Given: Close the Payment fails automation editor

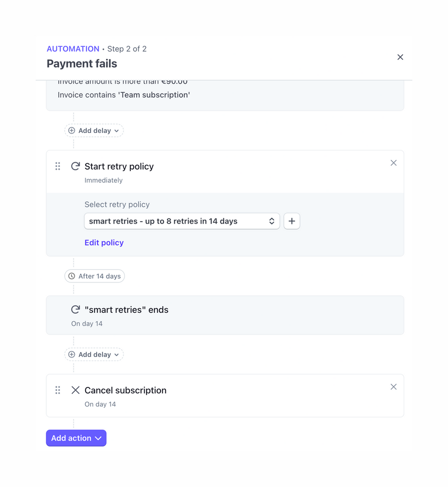Looking at the screenshot, I should (x=400, y=57).
